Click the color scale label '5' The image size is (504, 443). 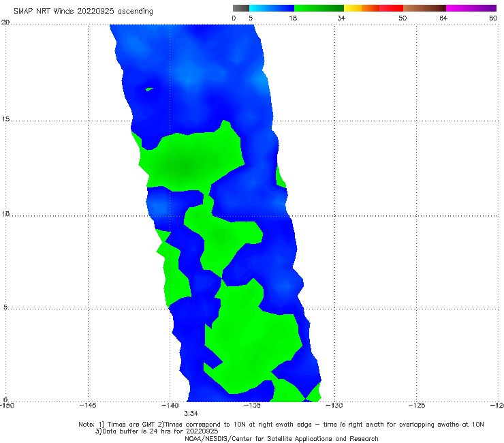(x=251, y=18)
